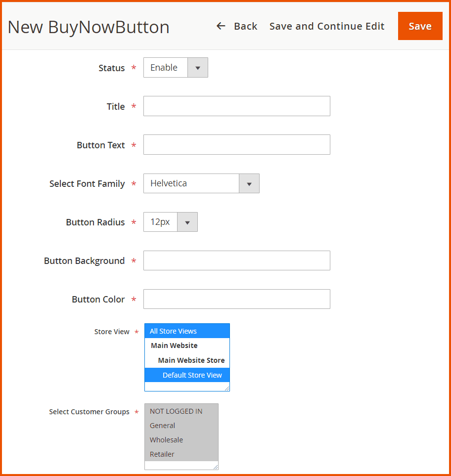This screenshot has width=451, height=476.
Task: Click the Save button
Action: (x=420, y=26)
